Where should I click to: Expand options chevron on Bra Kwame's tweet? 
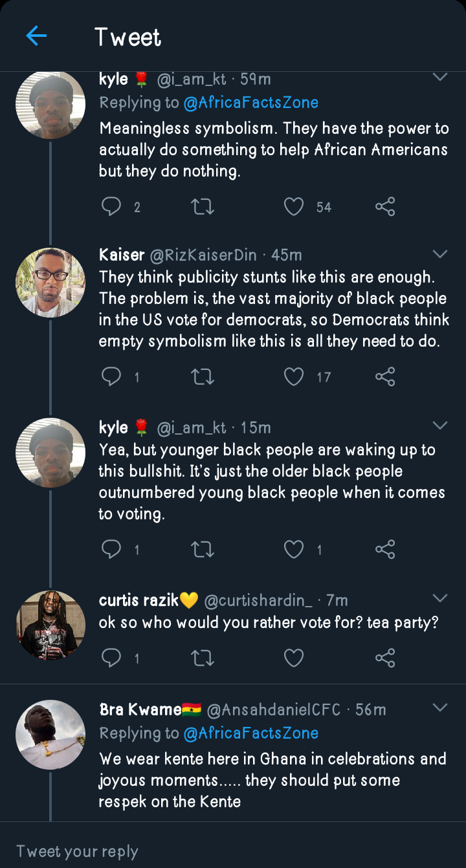point(440,708)
